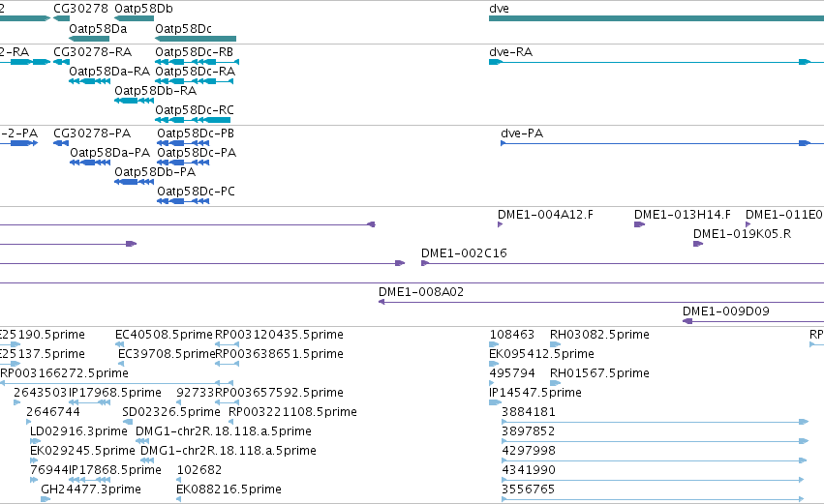
Task: Select EST 'LD02916.3prime'
Action: coord(78,432)
